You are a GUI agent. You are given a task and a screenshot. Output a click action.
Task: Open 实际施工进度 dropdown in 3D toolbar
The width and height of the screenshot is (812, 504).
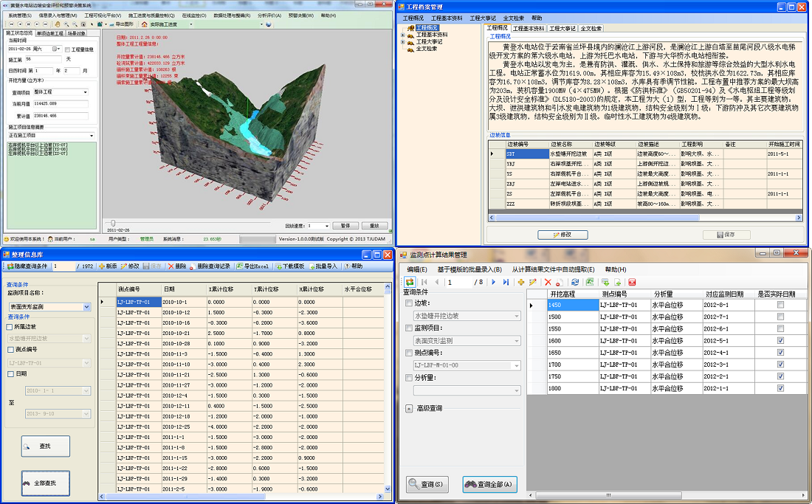point(191,24)
